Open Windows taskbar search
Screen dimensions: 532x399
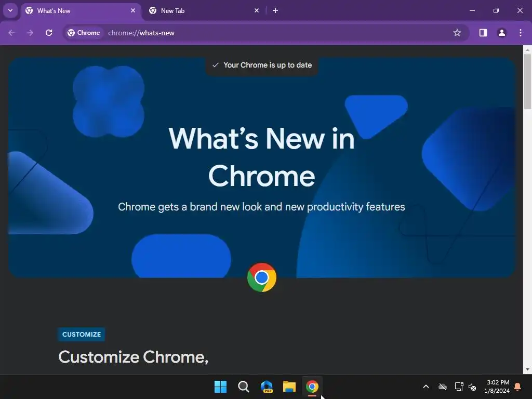pos(244,387)
